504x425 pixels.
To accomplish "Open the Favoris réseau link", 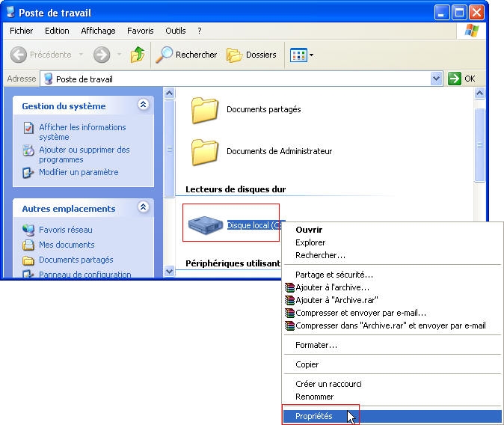I will pos(66,230).
